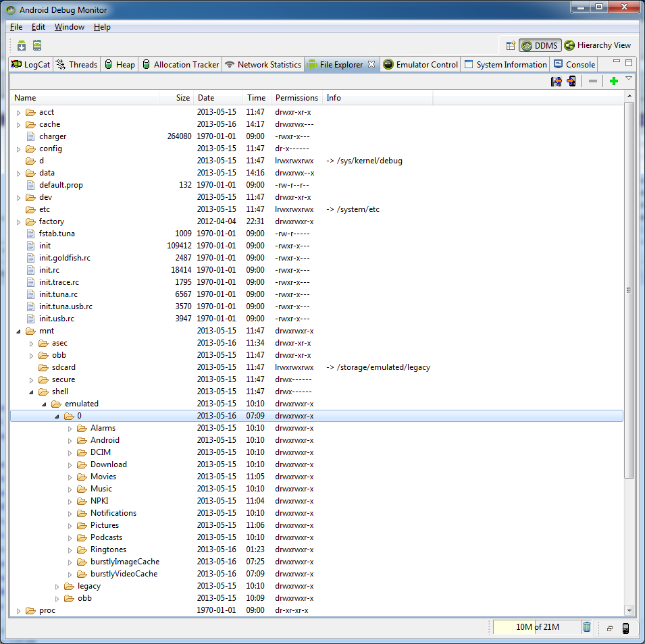Click the second green Android device toolbar icon

37,45
